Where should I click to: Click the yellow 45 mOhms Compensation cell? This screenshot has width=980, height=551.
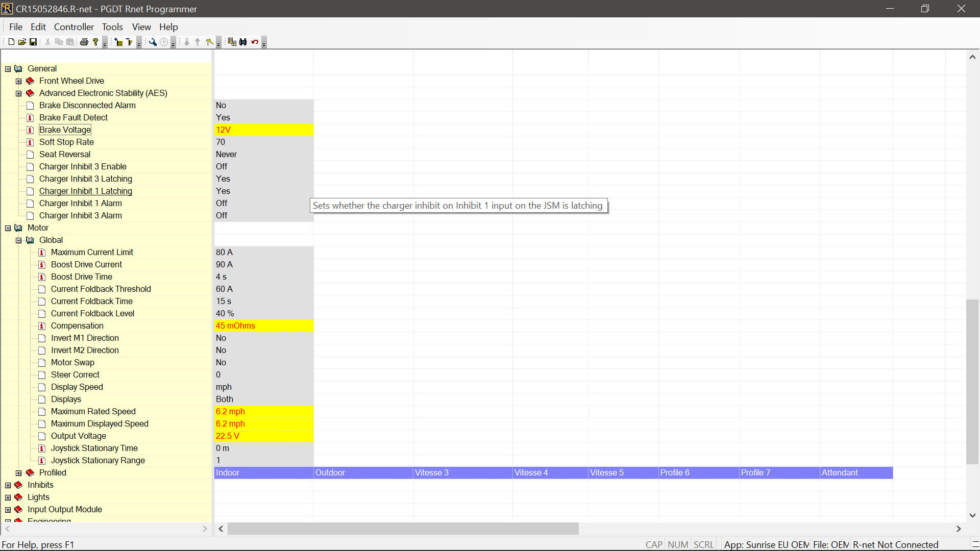pos(263,325)
